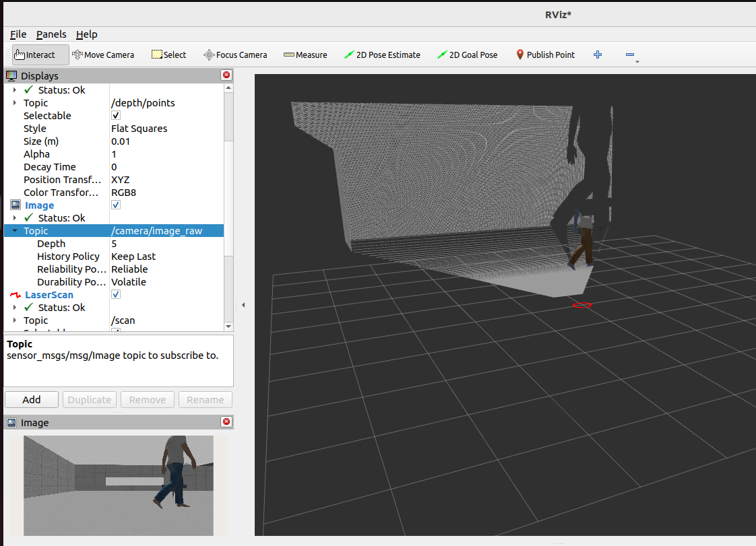Open the Help menu
Viewport: 756px width, 546px height.
pos(87,34)
